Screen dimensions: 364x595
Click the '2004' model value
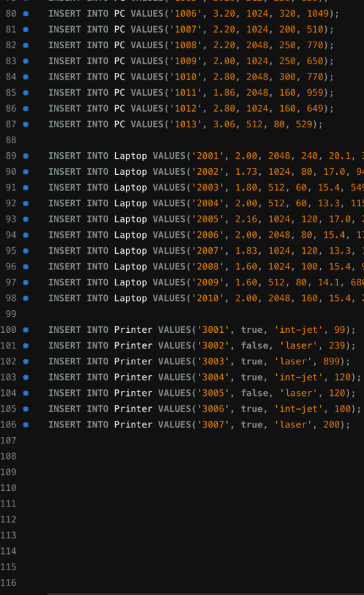pyautogui.click(x=208, y=204)
